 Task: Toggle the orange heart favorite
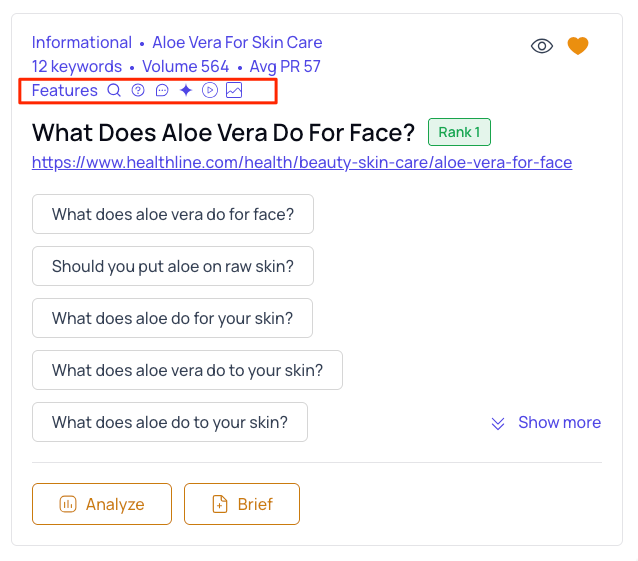[578, 46]
